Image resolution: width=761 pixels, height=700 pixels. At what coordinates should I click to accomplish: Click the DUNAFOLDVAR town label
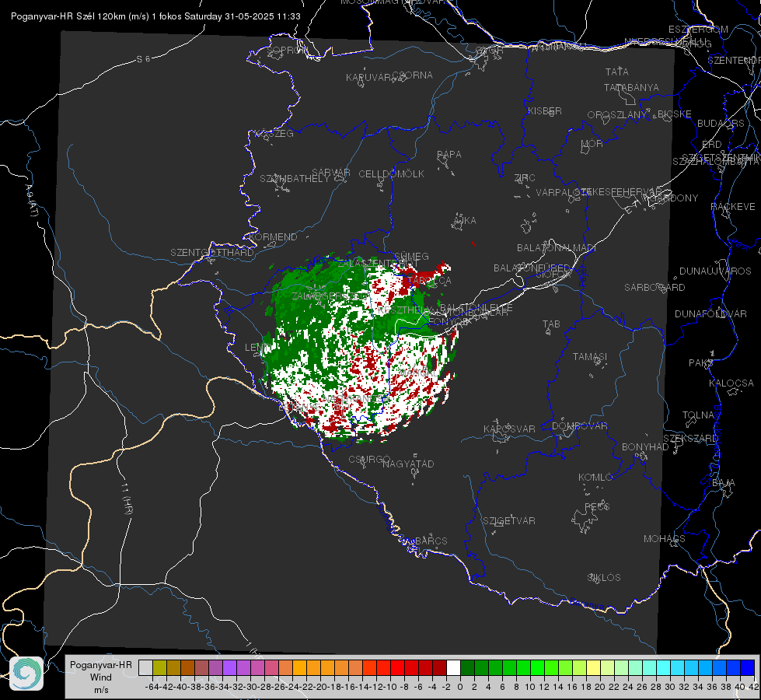coord(710,313)
